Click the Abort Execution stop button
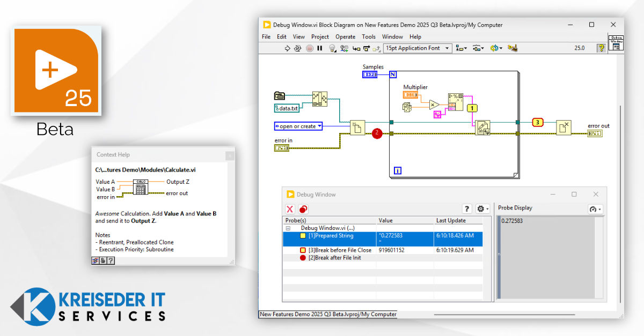The image size is (644, 336). [x=310, y=48]
